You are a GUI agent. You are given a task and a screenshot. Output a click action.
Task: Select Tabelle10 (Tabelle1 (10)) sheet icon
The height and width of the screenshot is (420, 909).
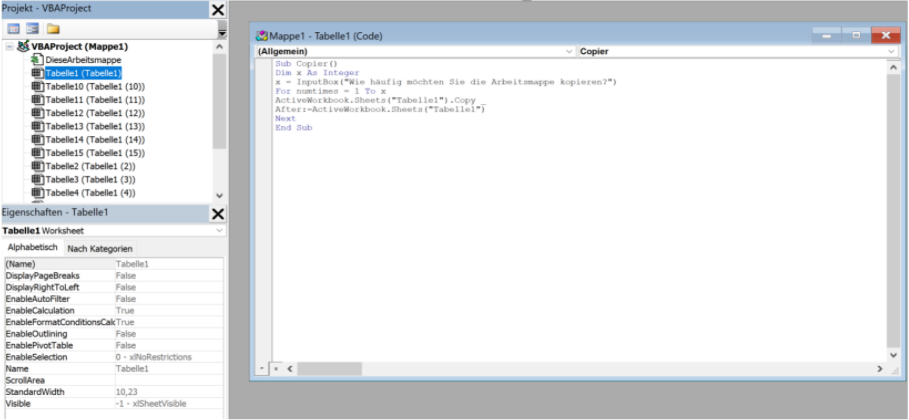coord(37,87)
